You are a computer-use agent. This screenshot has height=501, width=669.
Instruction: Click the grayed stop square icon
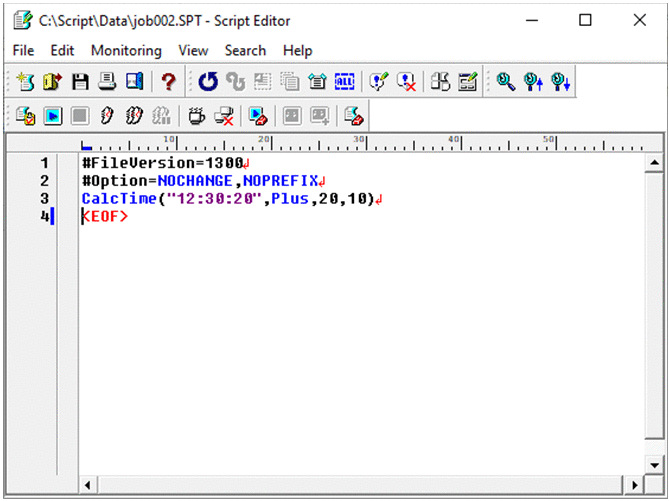point(80,116)
